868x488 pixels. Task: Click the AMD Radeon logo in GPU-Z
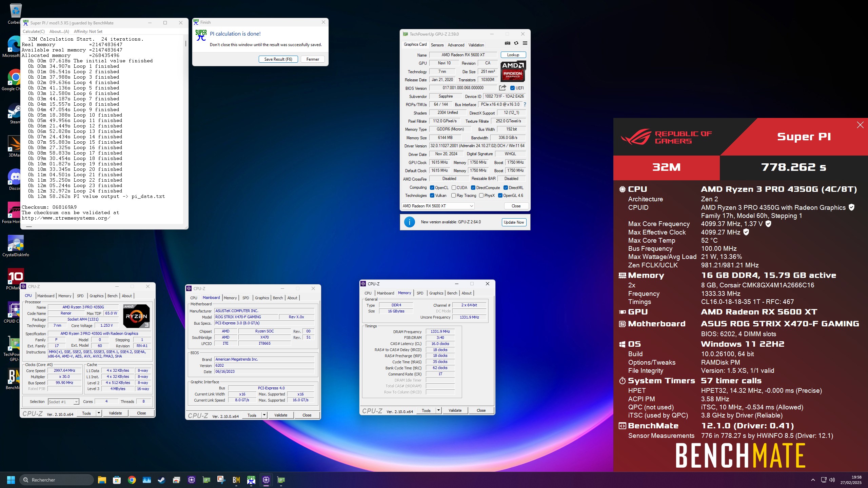click(513, 71)
